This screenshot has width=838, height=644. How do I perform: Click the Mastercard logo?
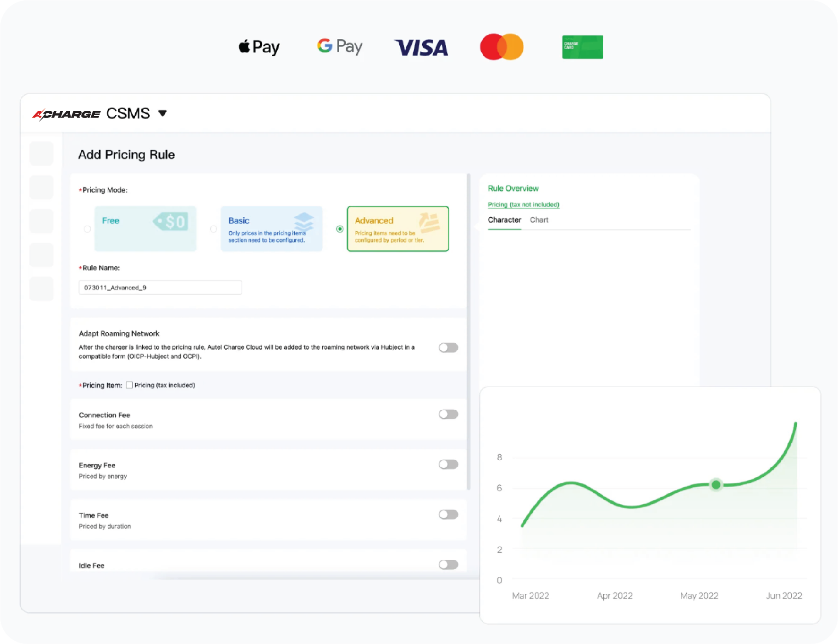(501, 47)
